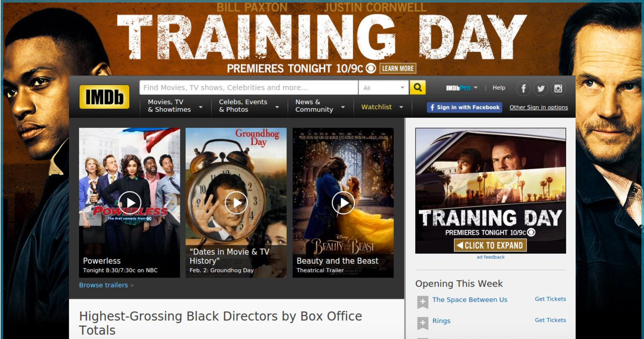Click to expand Training Day ad
This screenshot has height=339, width=644.
(490, 245)
